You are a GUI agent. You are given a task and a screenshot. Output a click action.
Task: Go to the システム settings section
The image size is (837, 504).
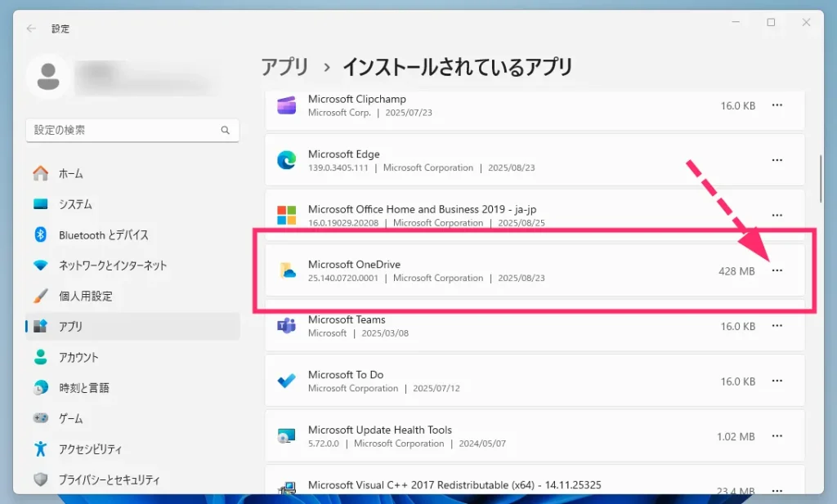tap(132, 203)
